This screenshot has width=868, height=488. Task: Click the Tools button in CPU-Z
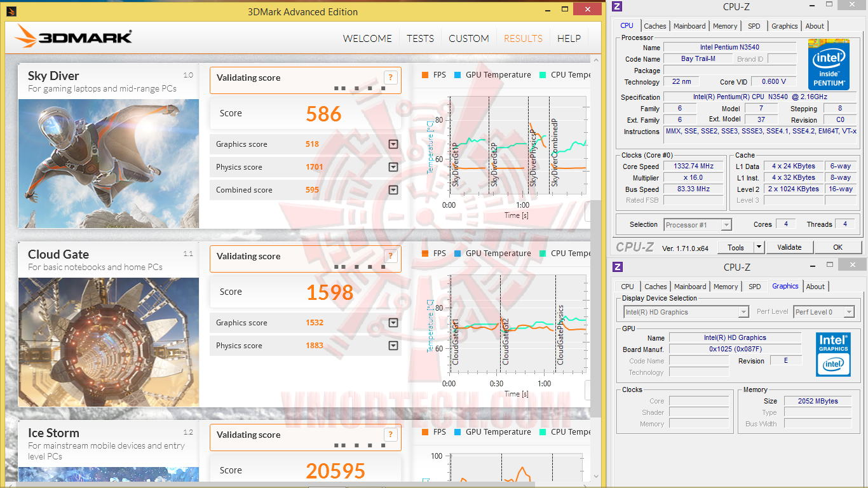click(736, 247)
